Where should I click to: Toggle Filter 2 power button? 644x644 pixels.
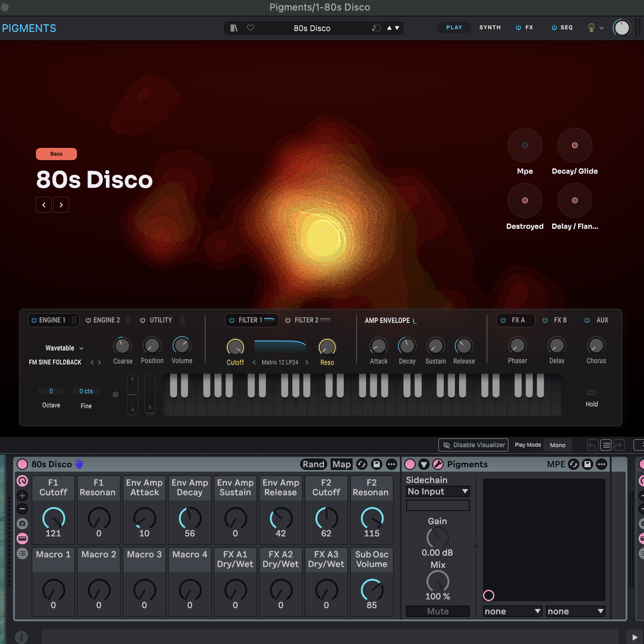[288, 320]
